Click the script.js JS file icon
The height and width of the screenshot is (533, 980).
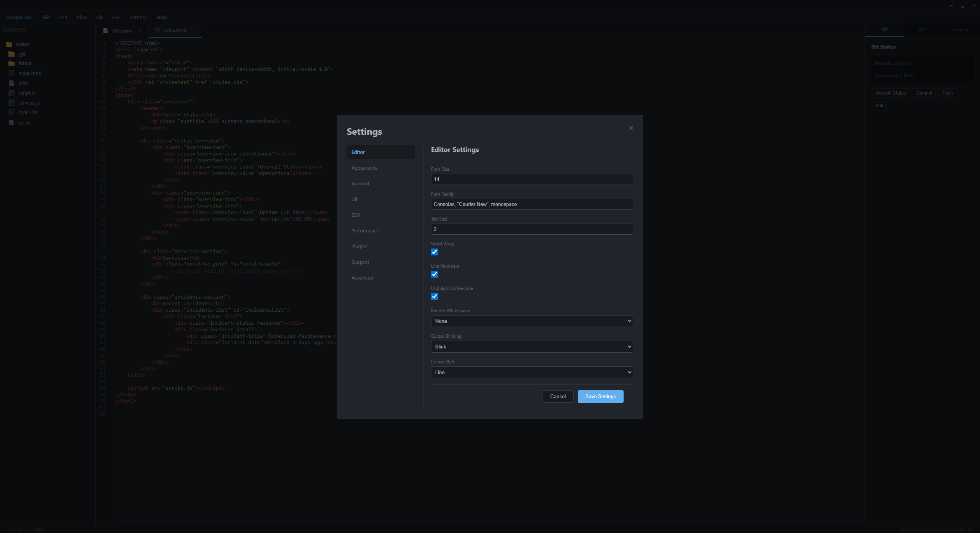(11, 93)
